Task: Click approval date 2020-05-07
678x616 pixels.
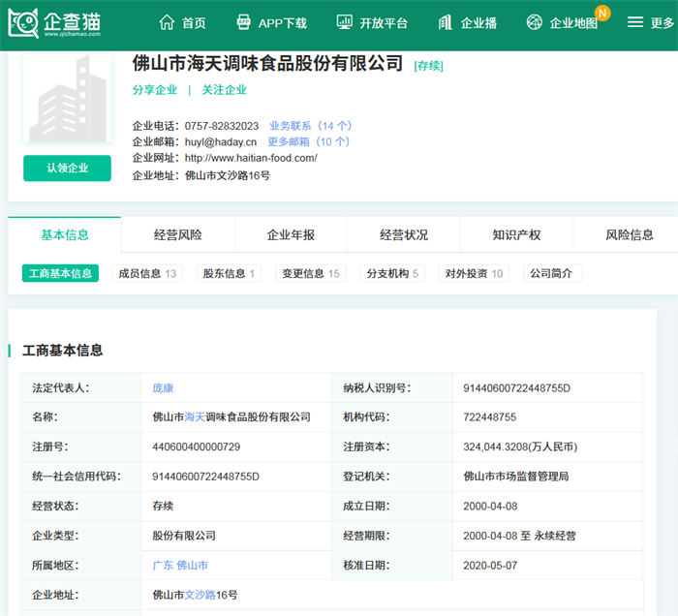Action: click(490, 565)
